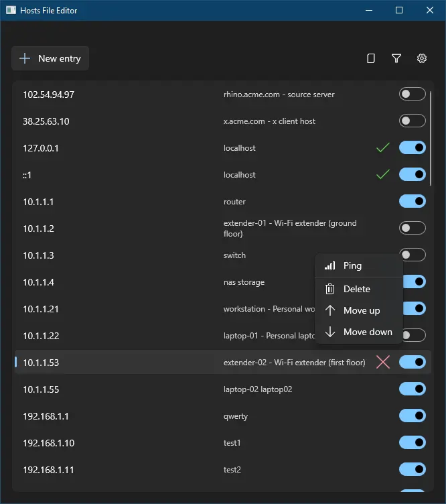The image size is (446, 504).
Task: Click the up arrow Move up icon
Action: (x=329, y=310)
